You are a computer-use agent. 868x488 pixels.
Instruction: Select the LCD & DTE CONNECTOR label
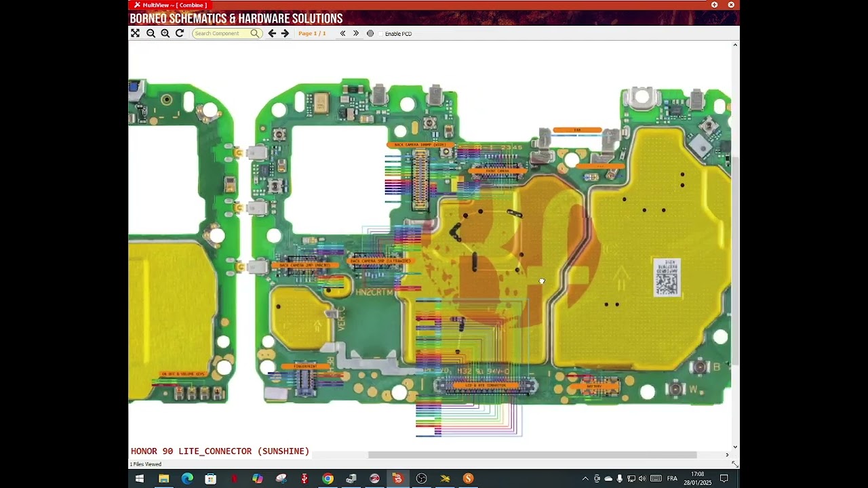(486, 386)
